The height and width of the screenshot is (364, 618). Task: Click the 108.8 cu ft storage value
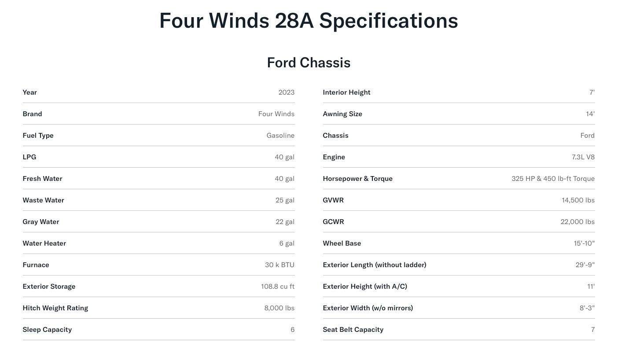tap(277, 287)
